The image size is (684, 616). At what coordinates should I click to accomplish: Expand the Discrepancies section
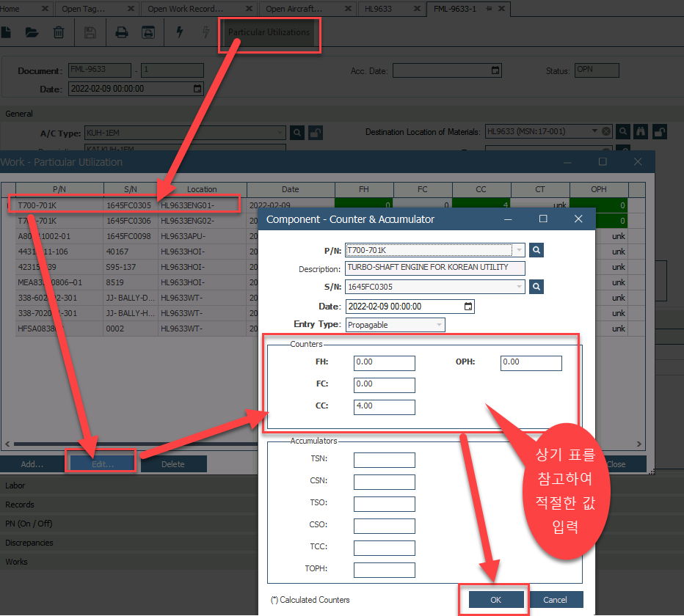pos(29,543)
